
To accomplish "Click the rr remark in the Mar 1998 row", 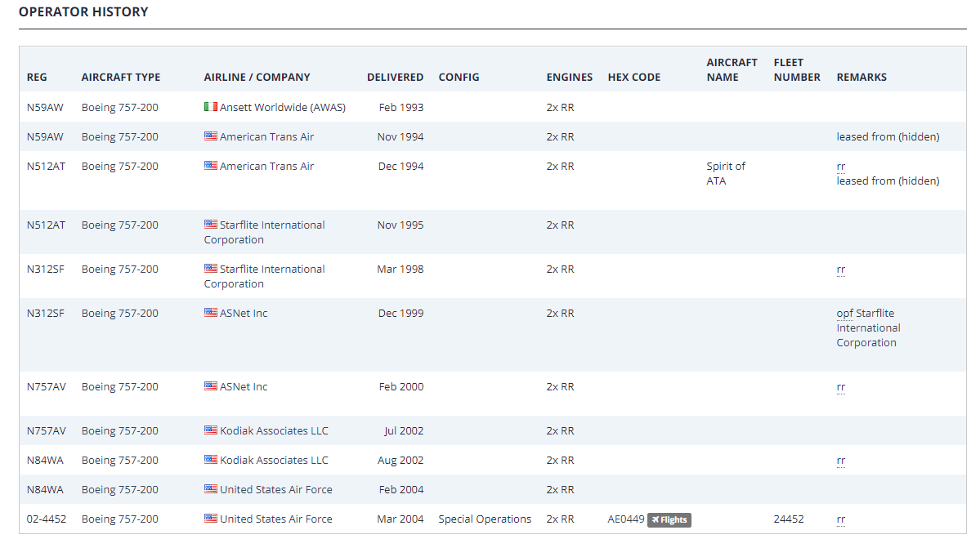I will pyautogui.click(x=840, y=270).
